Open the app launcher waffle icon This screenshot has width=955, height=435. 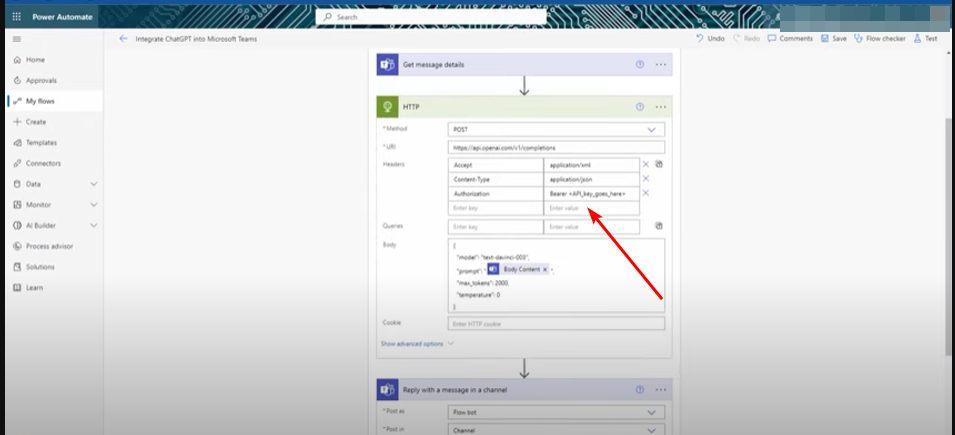pyautogui.click(x=16, y=17)
